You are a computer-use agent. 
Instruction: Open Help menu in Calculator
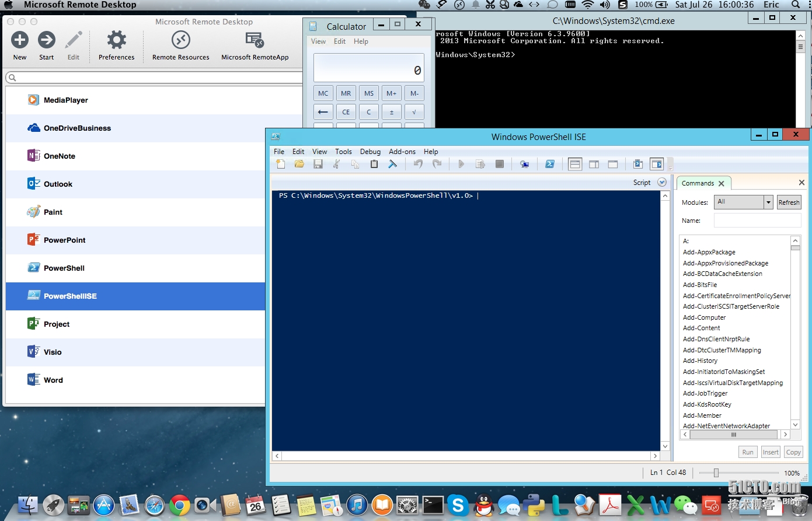tap(361, 41)
